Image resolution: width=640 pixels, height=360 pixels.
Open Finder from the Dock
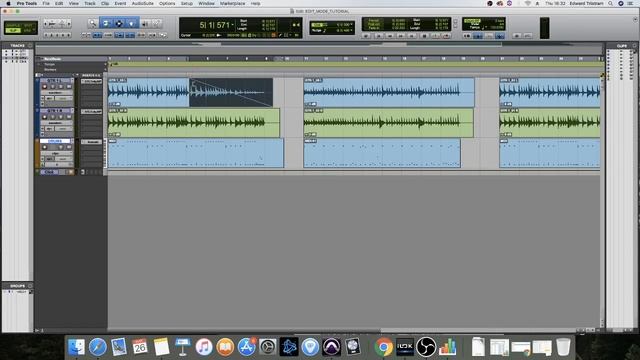[x=76, y=347]
